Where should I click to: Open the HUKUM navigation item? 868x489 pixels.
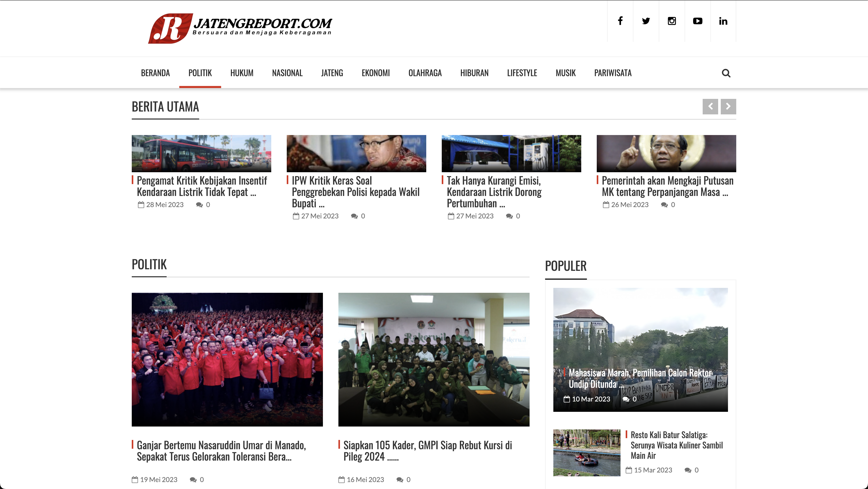click(242, 73)
